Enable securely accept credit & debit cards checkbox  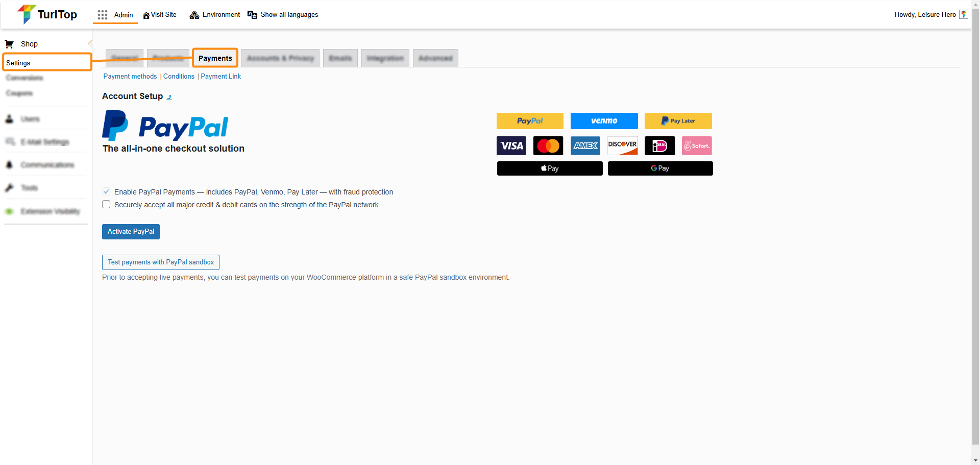click(x=106, y=205)
